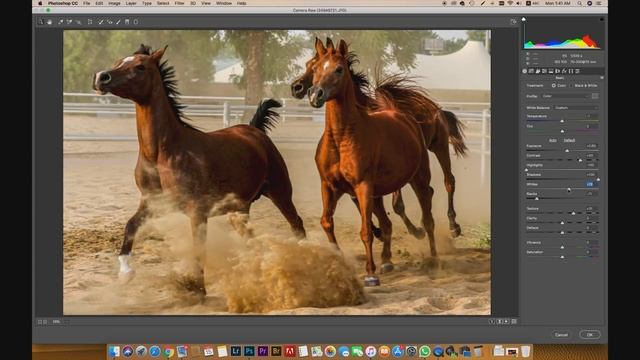Swap before and after settings icon
The height and width of the screenshot is (360, 640).
pyautogui.click(x=499, y=322)
